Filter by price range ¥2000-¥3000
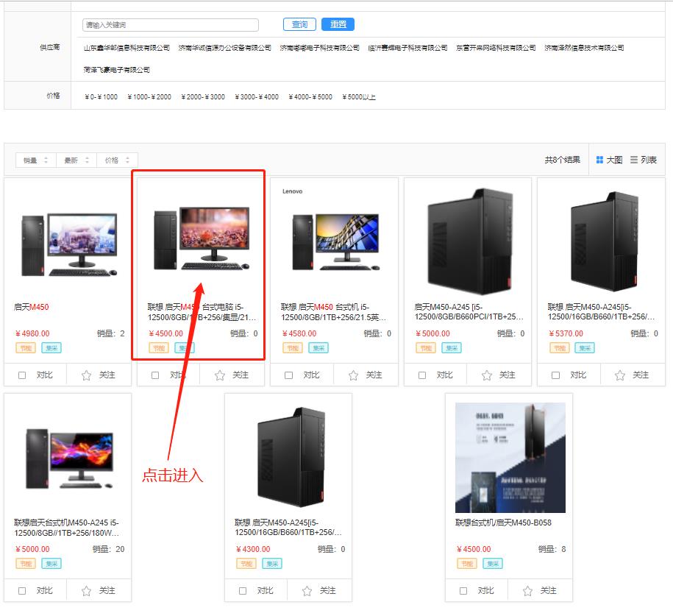Viewport: 673px width, 616px height. (x=203, y=97)
